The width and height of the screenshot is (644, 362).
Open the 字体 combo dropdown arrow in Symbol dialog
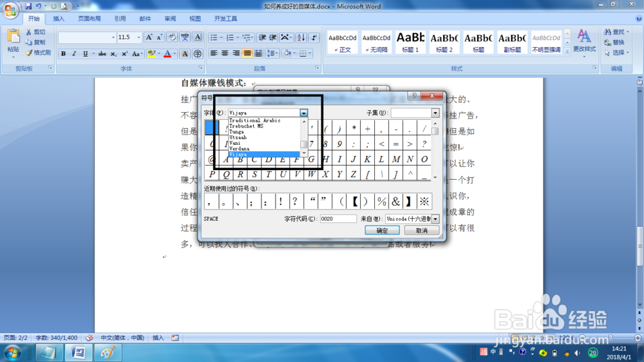click(303, 113)
